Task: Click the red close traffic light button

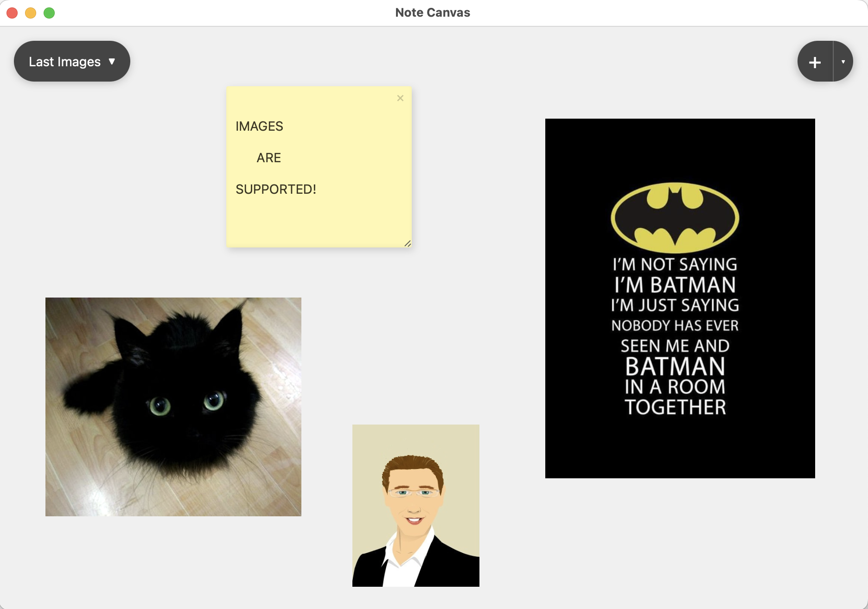Action: click(x=13, y=13)
